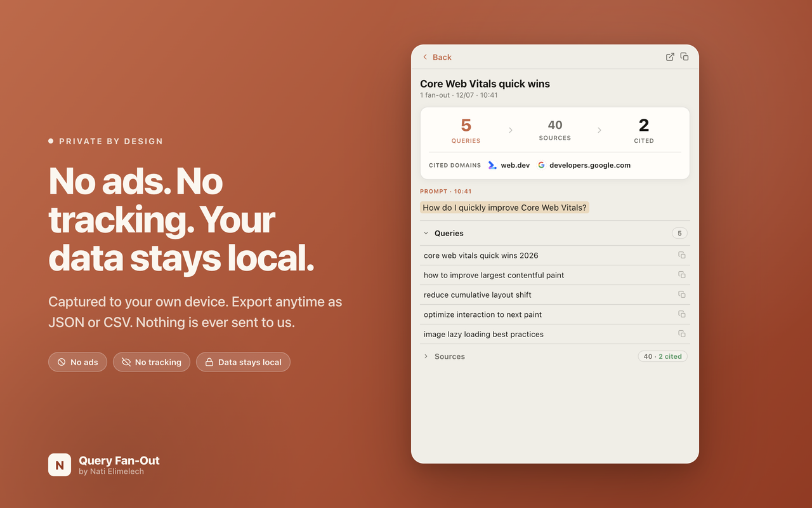Copy query 'reduce cumulative layout shift'
Viewport: 812px width, 508px height.
tap(682, 295)
